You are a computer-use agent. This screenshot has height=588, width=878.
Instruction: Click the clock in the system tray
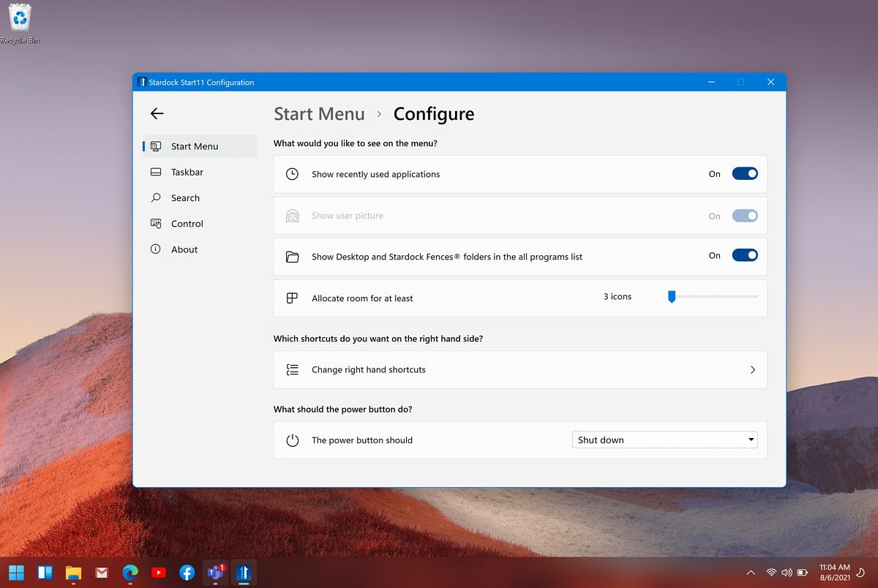tap(834, 573)
